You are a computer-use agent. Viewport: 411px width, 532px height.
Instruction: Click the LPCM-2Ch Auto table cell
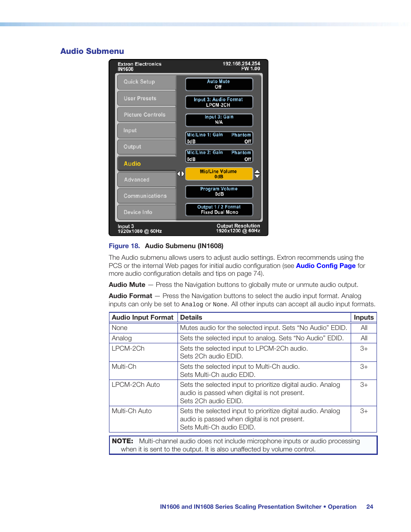(143, 393)
